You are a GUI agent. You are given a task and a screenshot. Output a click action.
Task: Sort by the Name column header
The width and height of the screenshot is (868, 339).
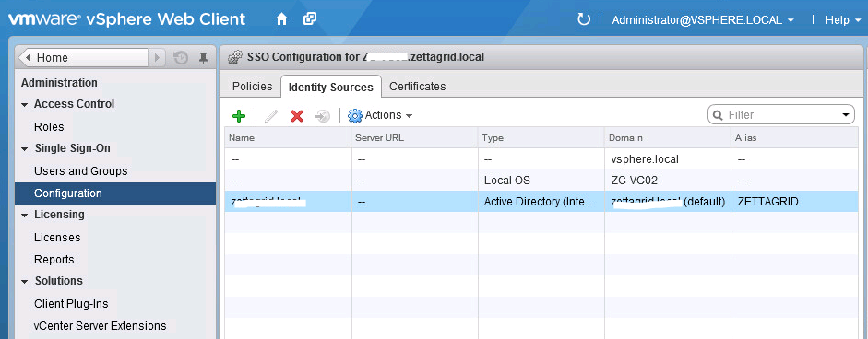click(x=288, y=137)
